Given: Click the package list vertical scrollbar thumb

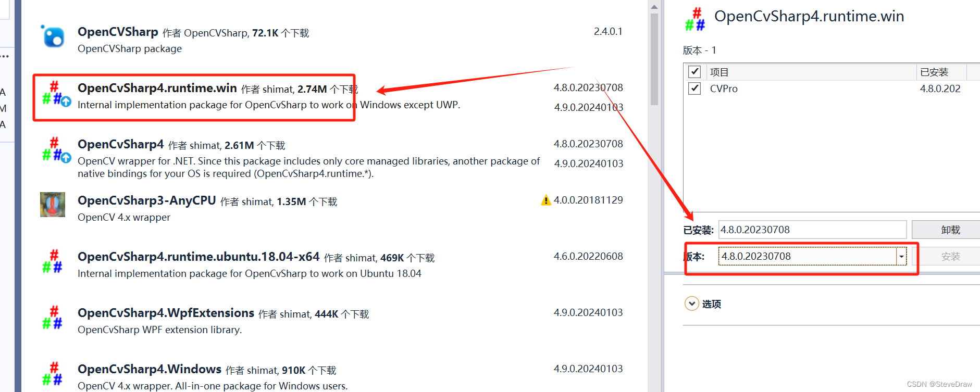Looking at the screenshot, I should click(x=654, y=60).
